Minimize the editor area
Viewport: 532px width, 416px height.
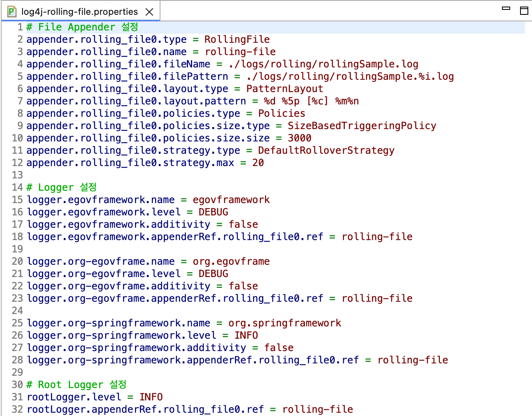point(506,9)
